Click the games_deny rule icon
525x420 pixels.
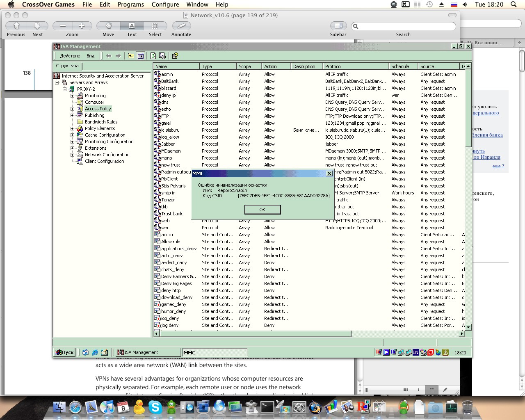(157, 304)
